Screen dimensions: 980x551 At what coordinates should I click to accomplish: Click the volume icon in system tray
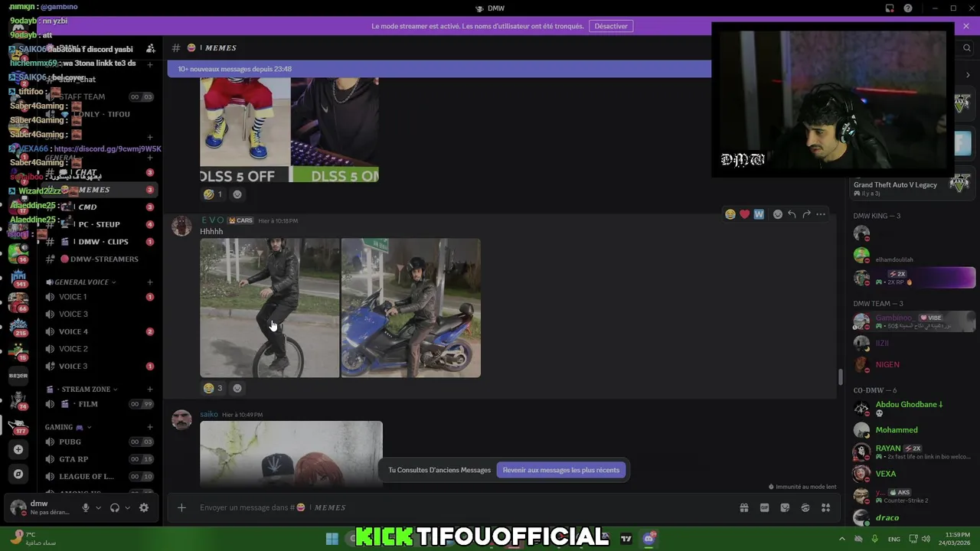click(925, 539)
